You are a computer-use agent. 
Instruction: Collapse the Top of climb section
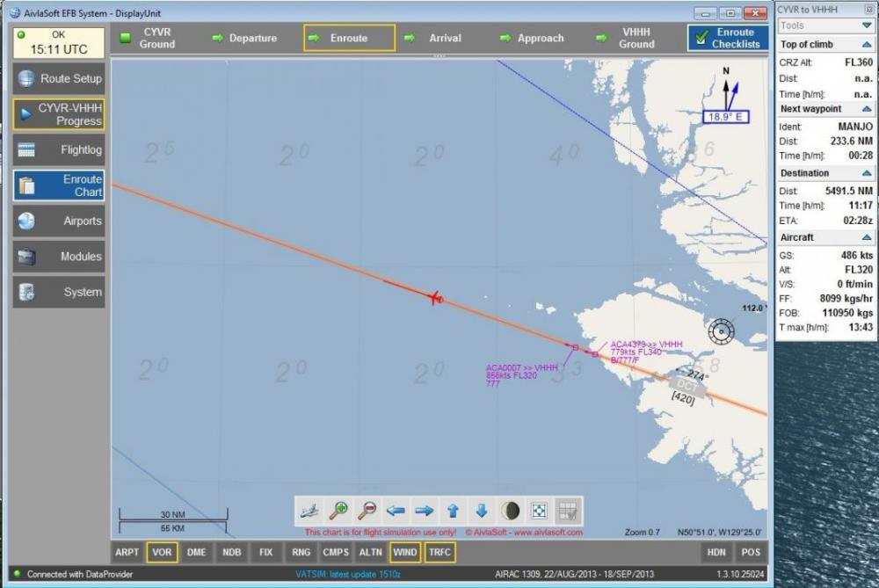pos(867,44)
